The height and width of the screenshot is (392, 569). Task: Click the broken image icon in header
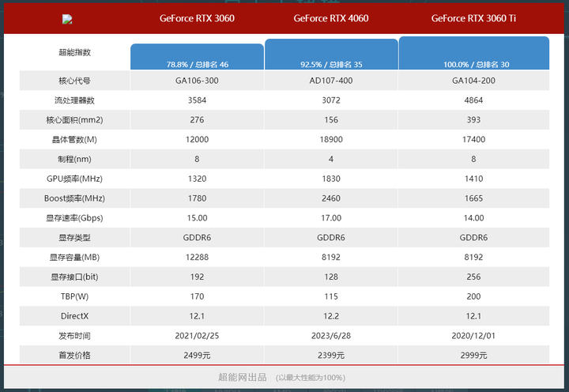coord(67,19)
